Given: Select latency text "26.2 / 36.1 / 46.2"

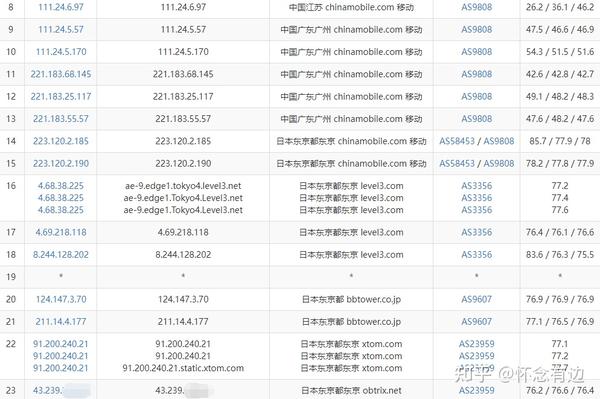Looking at the screenshot, I should (x=560, y=7).
